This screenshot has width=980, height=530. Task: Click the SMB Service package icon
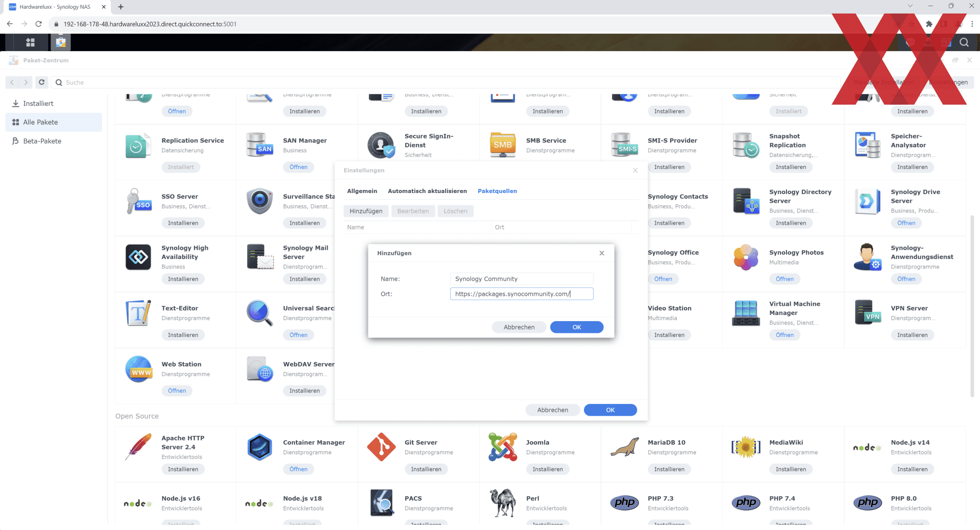click(503, 145)
